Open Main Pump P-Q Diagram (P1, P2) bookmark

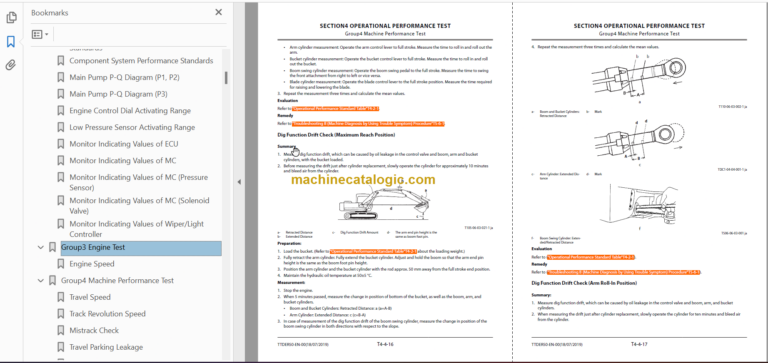[124, 77]
